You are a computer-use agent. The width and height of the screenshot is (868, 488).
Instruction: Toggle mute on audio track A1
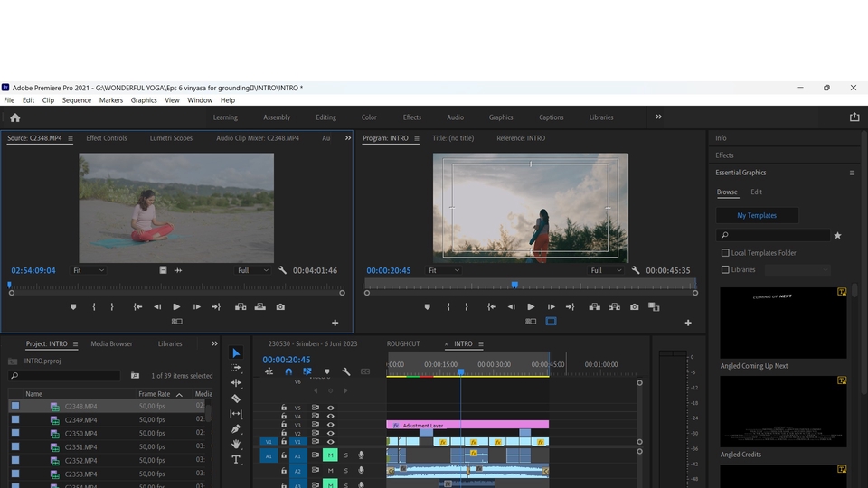tap(331, 455)
